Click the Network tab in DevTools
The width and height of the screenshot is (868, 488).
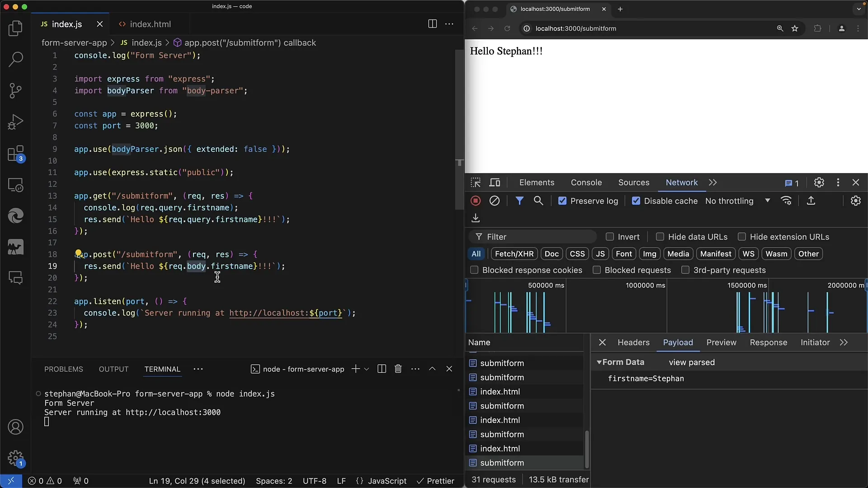[x=681, y=183]
